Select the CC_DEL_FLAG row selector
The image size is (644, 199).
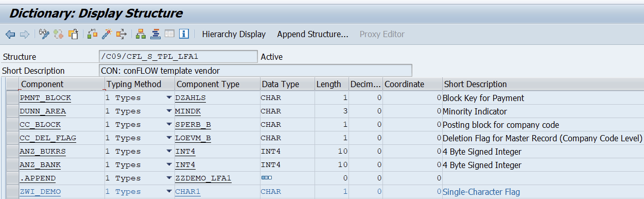pyautogui.click(x=12, y=138)
